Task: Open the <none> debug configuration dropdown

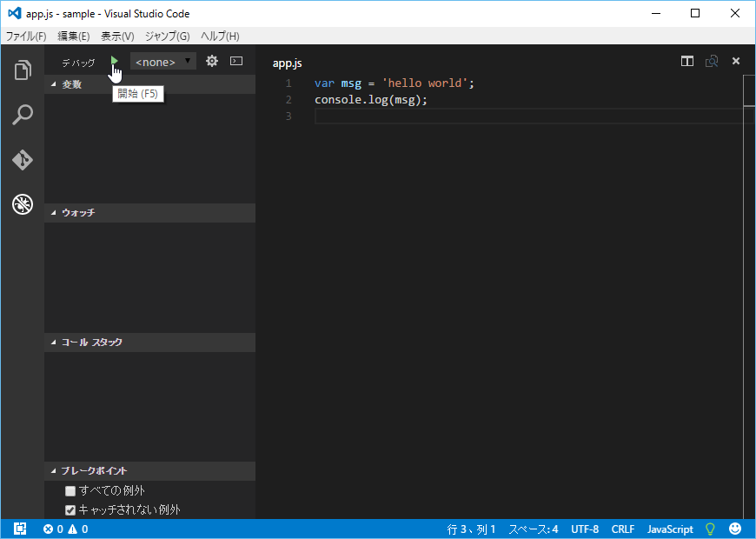Action: pyautogui.click(x=162, y=62)
